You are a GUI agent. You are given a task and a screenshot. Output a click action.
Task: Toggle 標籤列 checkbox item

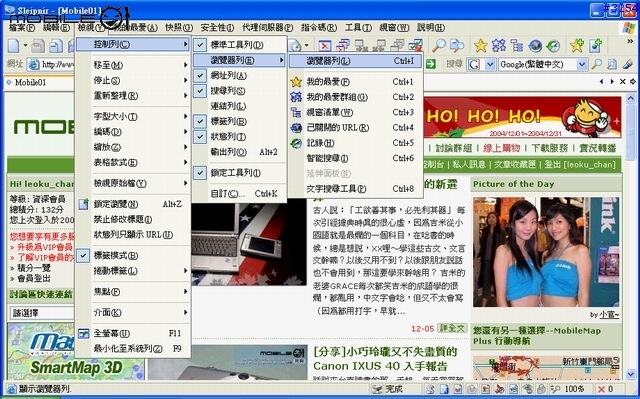click(x=238, y=121)
